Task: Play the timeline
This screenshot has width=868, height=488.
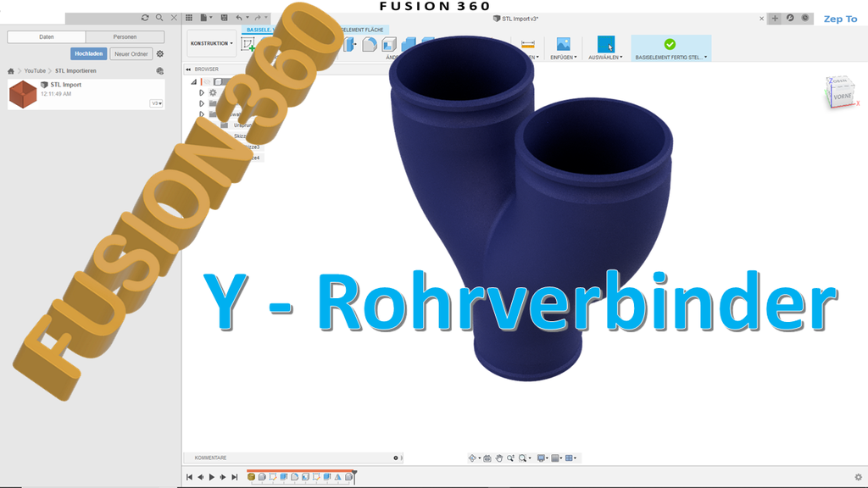Action: click(211, 477)
